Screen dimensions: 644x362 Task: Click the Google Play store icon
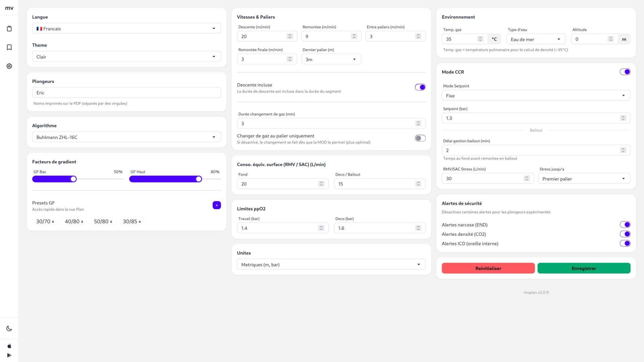9,355
